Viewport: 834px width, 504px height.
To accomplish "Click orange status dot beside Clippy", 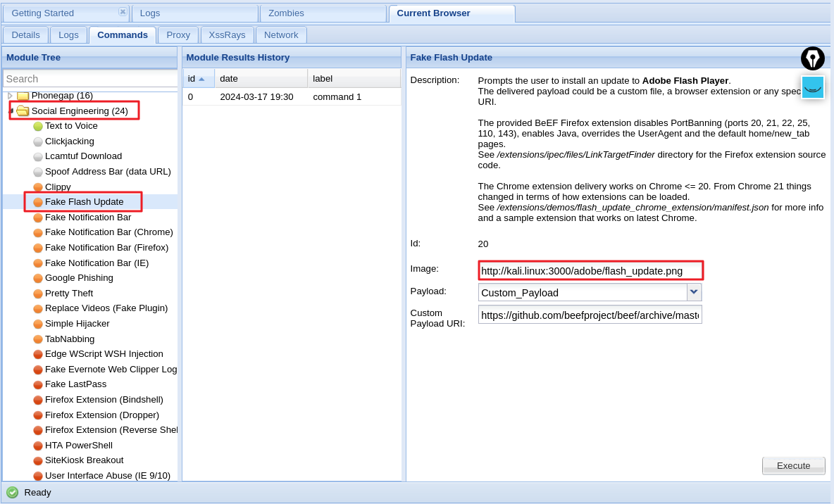I will pyautogui.click(x=38, y=187).
